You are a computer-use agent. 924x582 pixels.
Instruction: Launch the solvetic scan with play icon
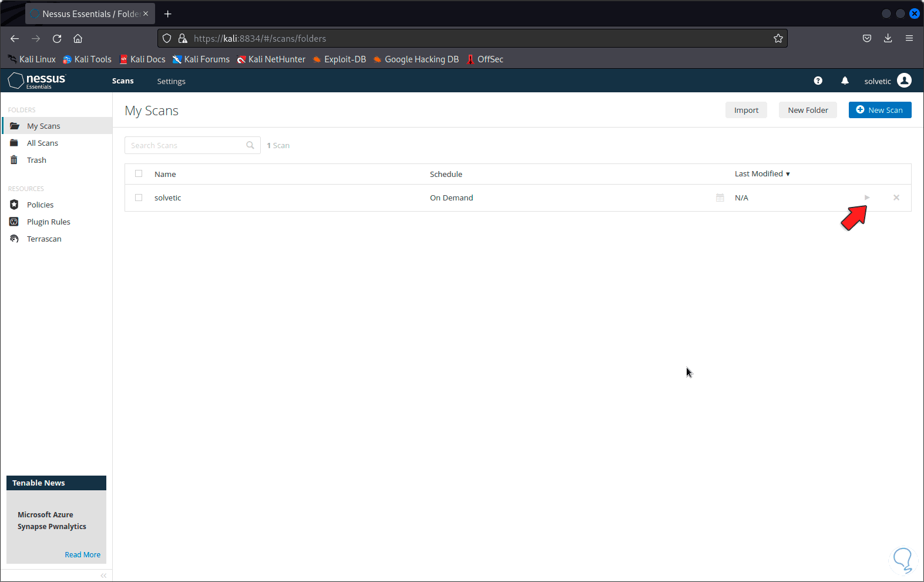(x=866, y=198)
